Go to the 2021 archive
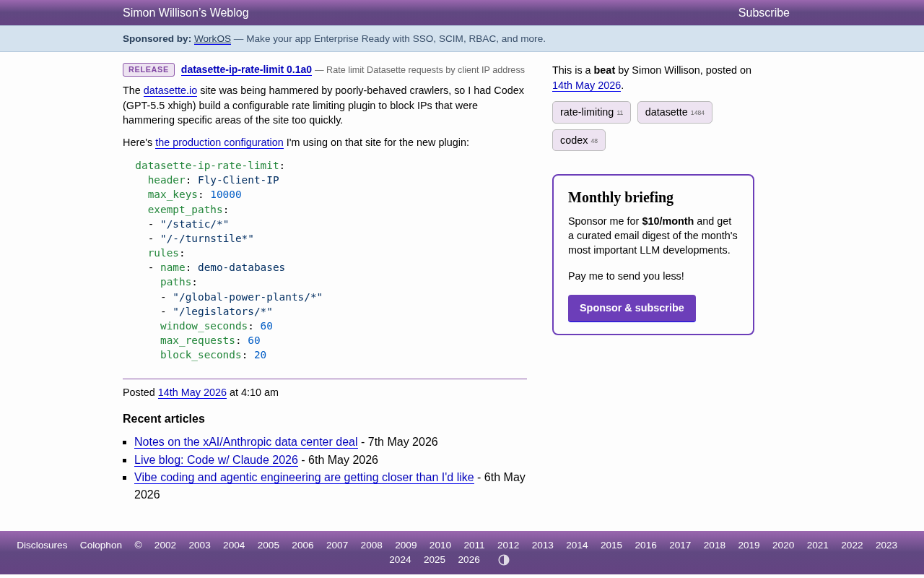This screenshot has width=924, height=578. [x=818, y=545]
